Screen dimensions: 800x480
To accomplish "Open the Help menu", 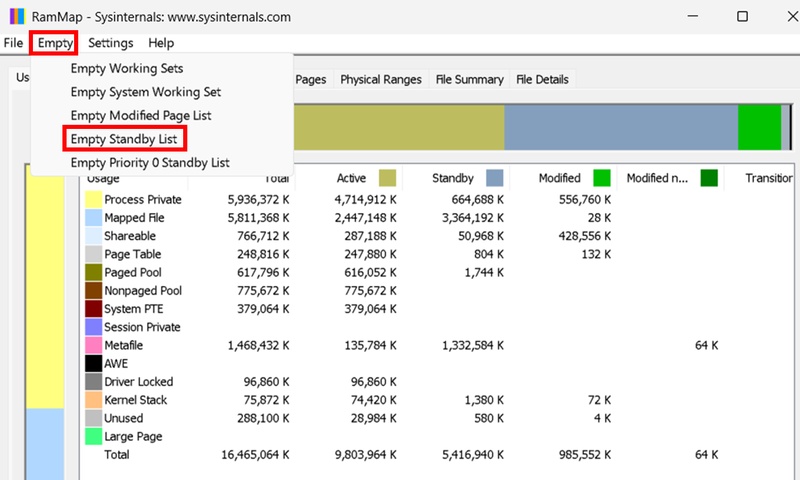I will point(161,43).
